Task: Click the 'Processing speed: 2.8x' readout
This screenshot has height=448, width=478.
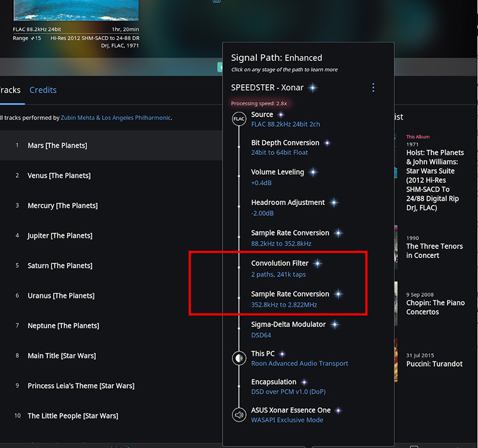Action: point(259,103)
